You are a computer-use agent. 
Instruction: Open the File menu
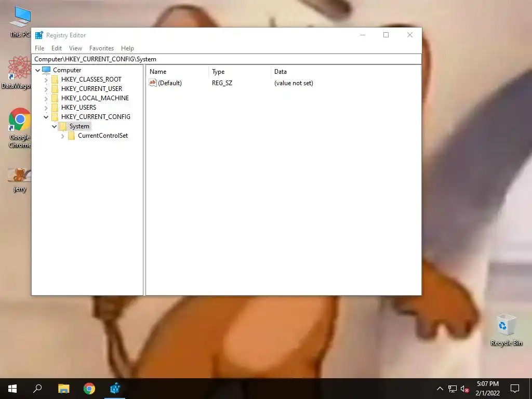[x=39, y=48]
